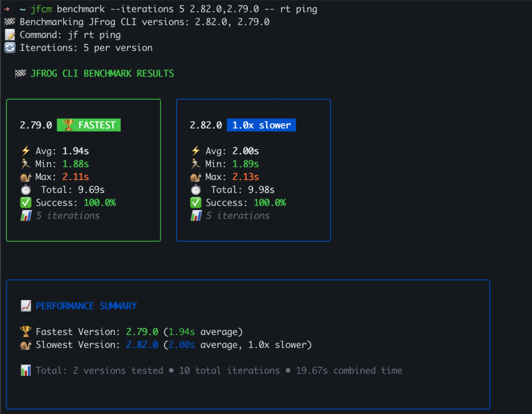532x414 pixels.
Task: Toggle the Success checkmark in 2.82.0 card
Action: (x=195, y=202)
